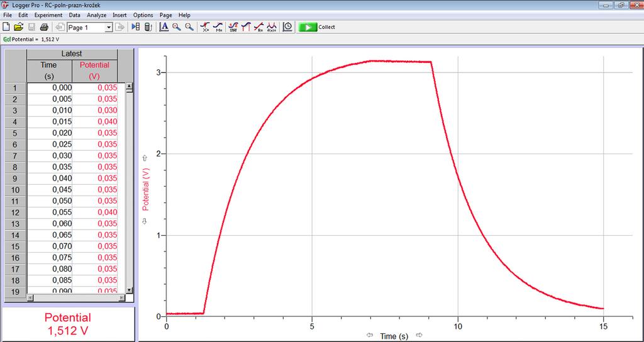Click the y-axis tick label 3
The image size is (644, 342).
[x=158, y=73]
